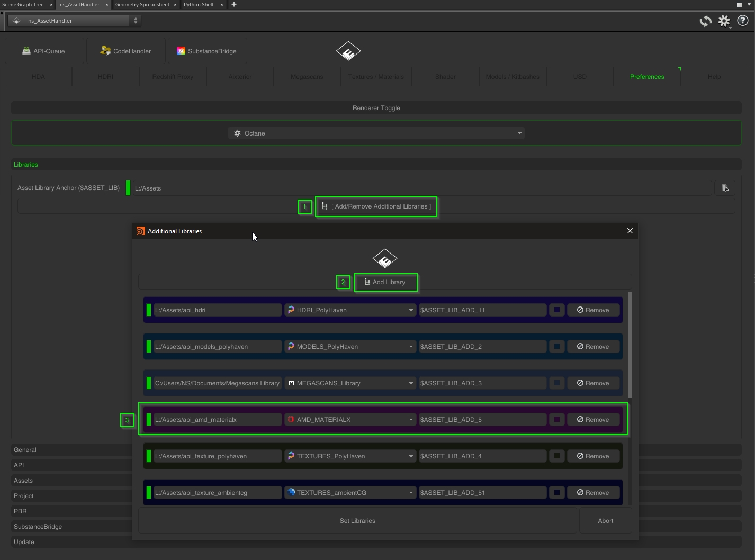Viewport: 755px width, 560px height.
Task: Toggle the checkbox in AMD_MATERIALX row
Action: point(556,420)
